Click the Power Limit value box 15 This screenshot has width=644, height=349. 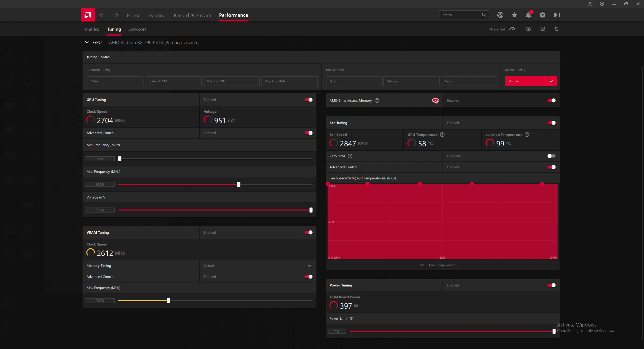337,332
